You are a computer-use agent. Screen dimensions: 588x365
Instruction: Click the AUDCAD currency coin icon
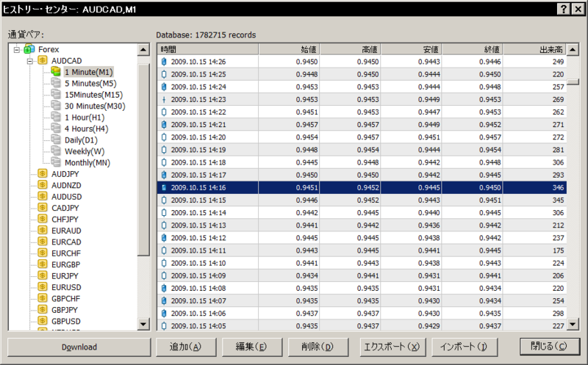tap(43, 60)
